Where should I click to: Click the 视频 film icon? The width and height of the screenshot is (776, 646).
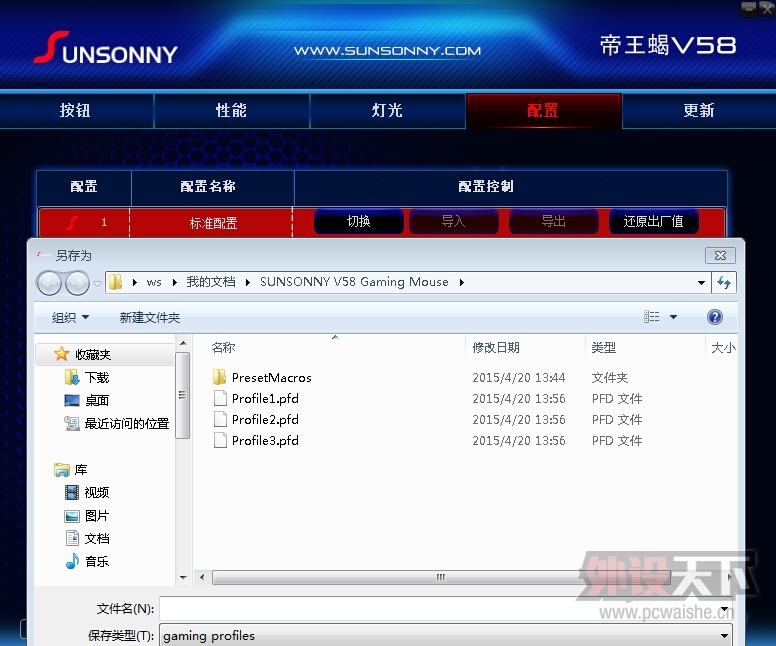(x=72, y=493)
